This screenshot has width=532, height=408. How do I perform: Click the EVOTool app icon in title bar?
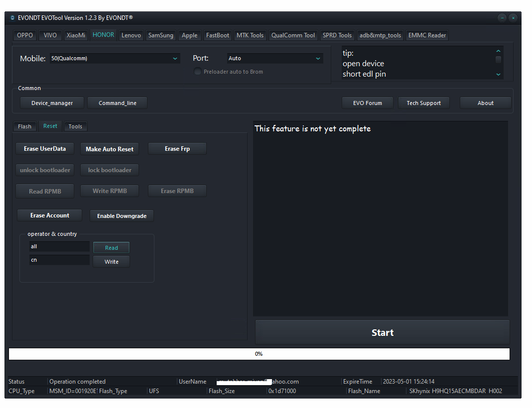click(x=12, y=17)
